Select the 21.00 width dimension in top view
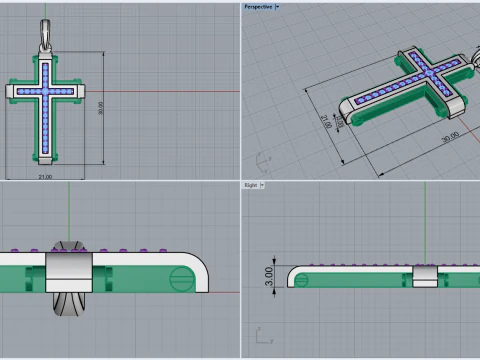 point(45,177)
